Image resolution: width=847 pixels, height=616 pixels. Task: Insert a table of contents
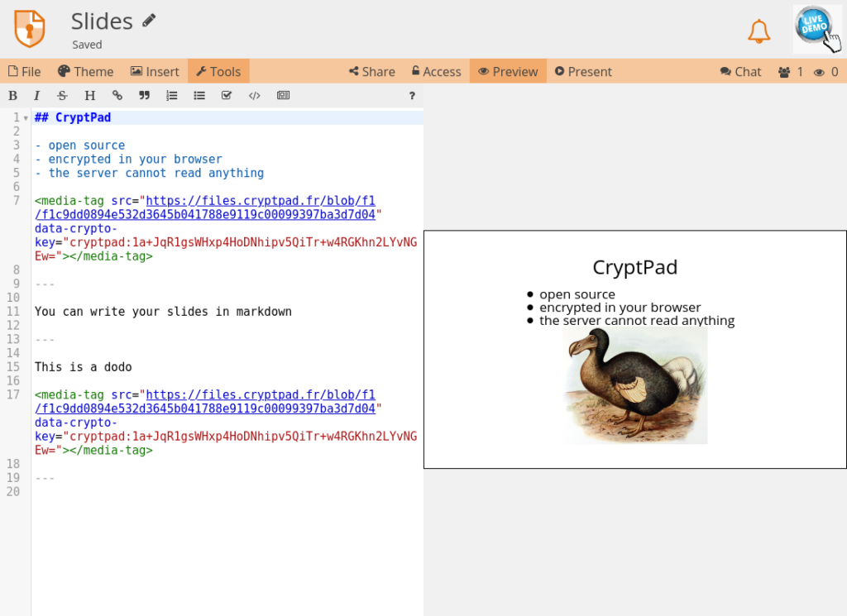283,96
